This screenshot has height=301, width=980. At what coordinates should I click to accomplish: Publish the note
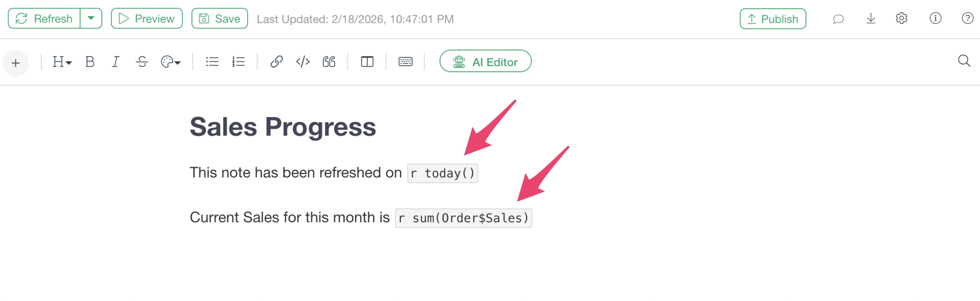tap(772, 19)
